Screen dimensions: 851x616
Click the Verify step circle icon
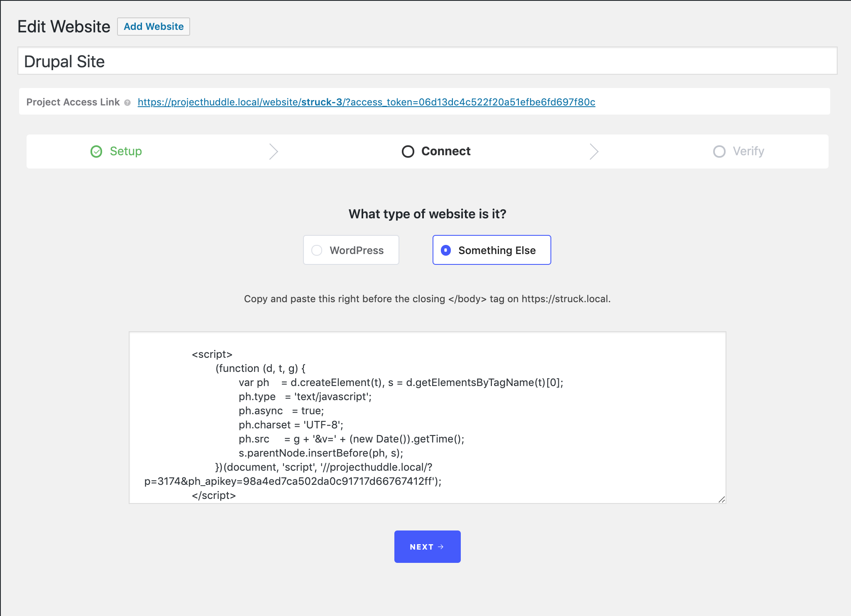[719, 152]
